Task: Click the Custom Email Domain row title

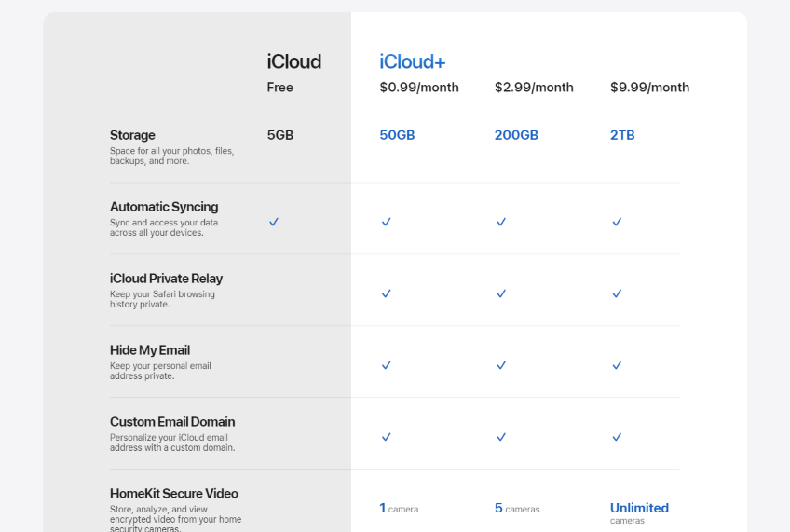Action: click(x=172, y=422)
